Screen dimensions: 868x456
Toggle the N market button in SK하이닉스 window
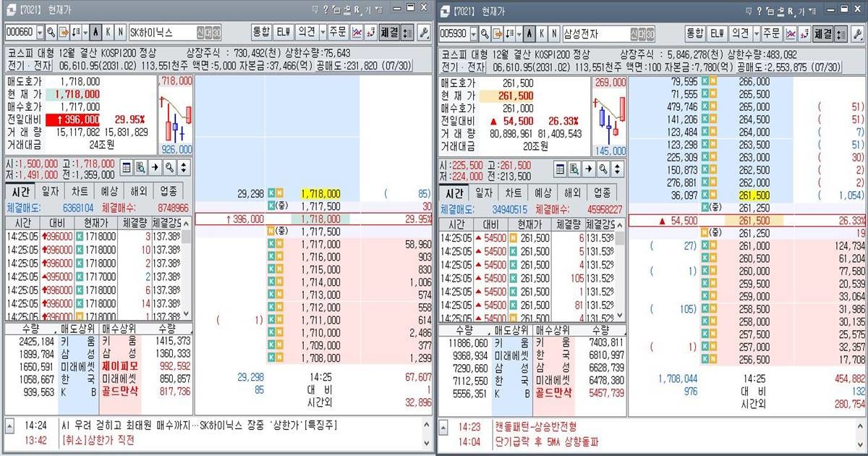120,33
